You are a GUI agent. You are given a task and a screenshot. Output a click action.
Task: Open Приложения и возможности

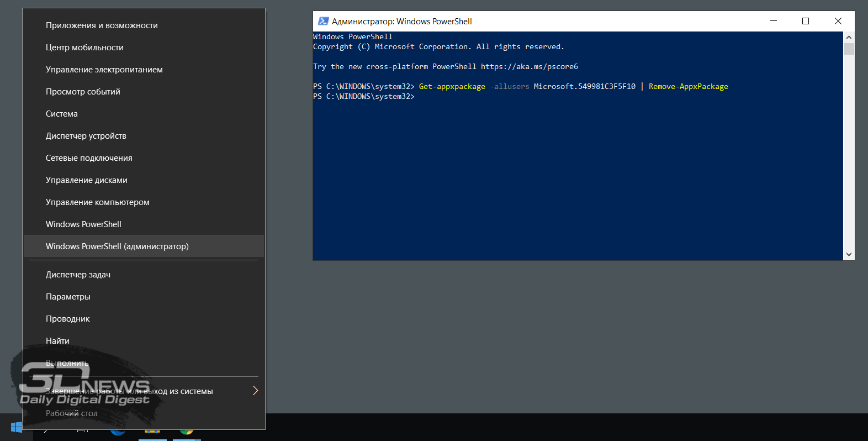click(144, 25)
